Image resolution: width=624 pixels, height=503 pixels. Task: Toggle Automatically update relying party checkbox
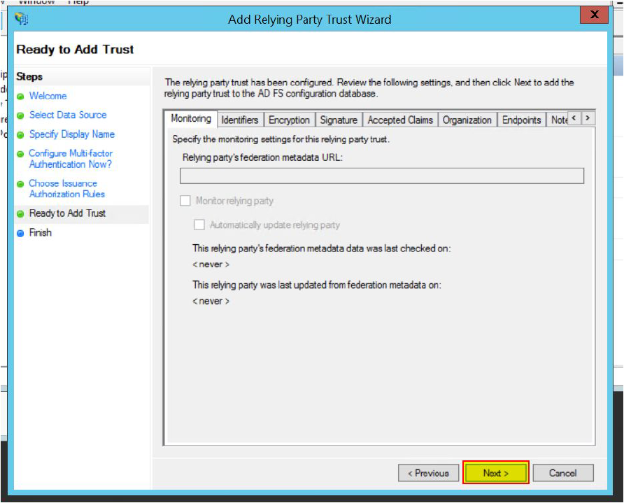click(199, 225)
